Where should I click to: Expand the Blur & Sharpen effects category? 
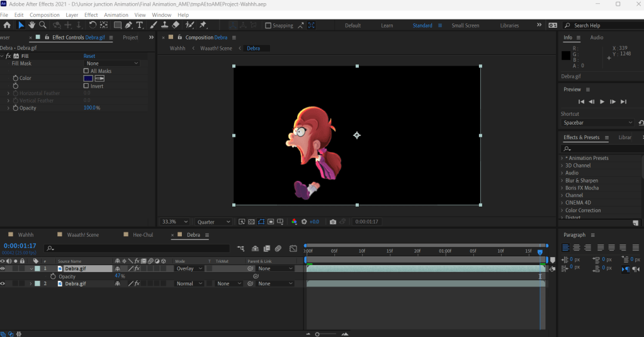[x=580, y=181]
